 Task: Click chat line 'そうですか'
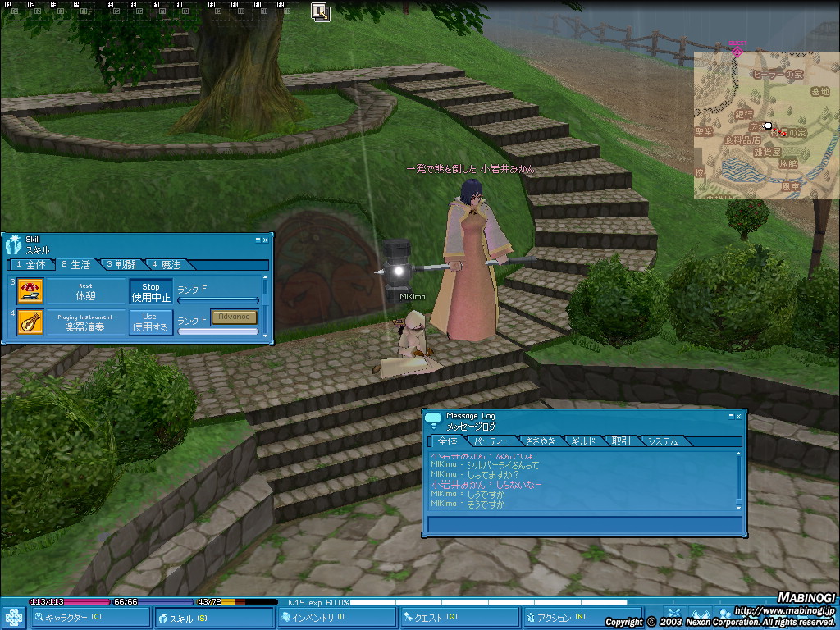coord(486,504)
